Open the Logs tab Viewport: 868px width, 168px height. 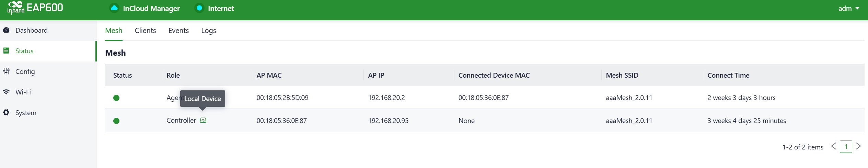click(208, 31)
